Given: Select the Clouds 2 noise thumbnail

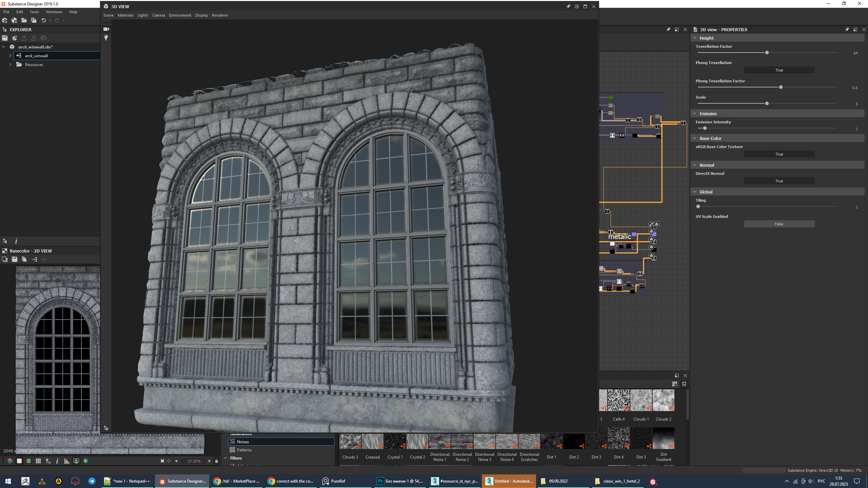Looking at the screenshot, I should click(663, 400).
